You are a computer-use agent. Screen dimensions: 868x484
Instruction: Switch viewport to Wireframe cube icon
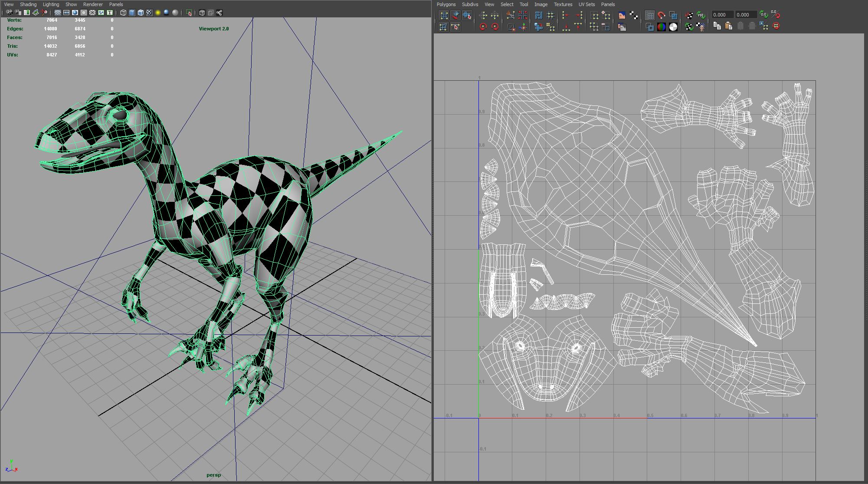[123, 13]
